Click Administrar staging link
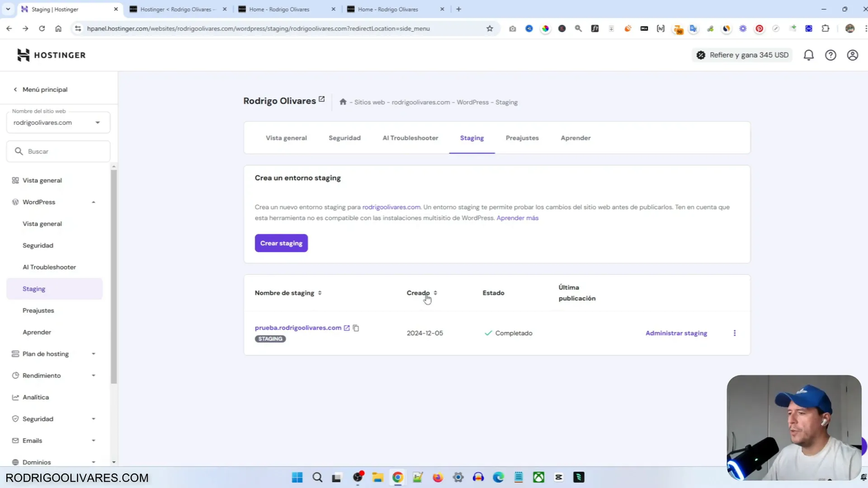Viewport: 868px width, 488px height. (x=676, y=333)
